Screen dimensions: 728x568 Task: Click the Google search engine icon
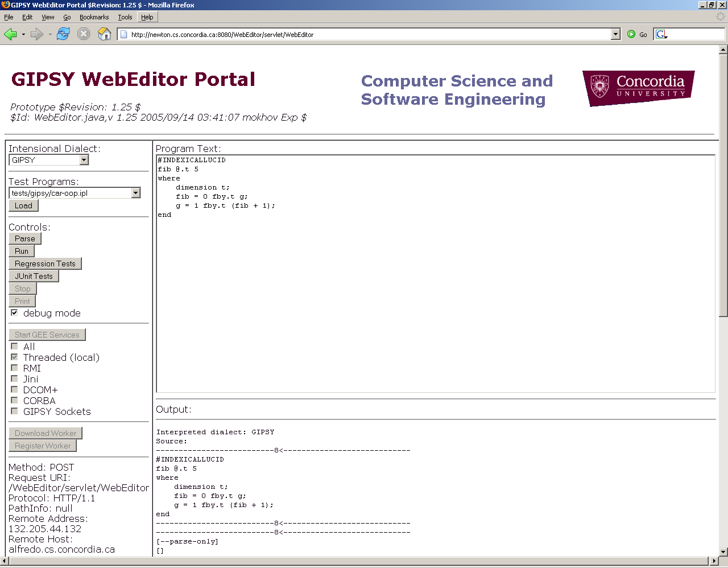click(x=661, y=34)
